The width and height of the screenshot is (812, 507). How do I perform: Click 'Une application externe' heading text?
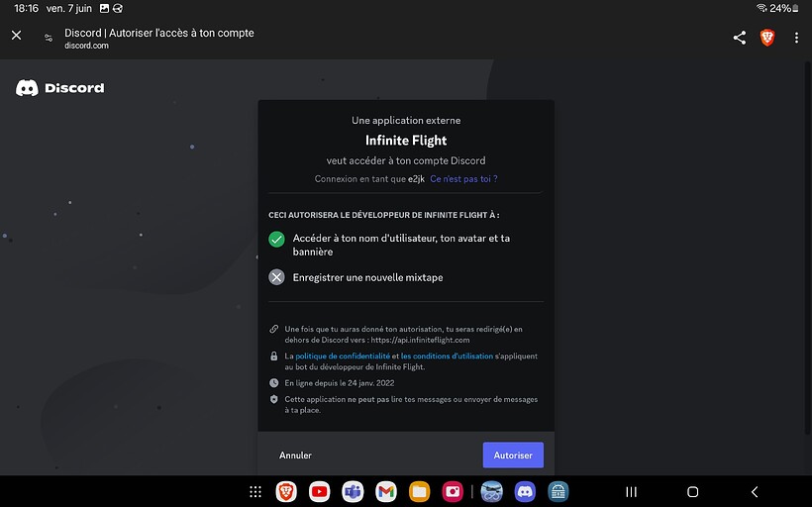(406, 120)
